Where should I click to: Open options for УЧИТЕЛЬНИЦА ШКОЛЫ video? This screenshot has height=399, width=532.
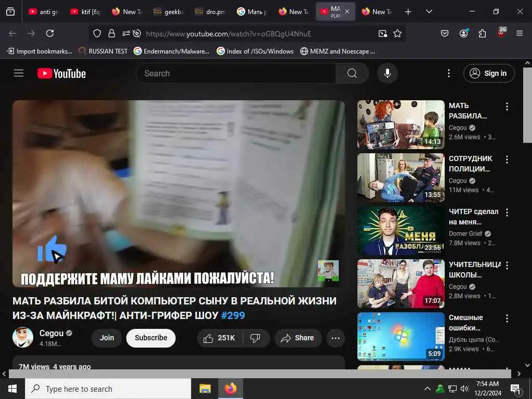pos(507,265)
